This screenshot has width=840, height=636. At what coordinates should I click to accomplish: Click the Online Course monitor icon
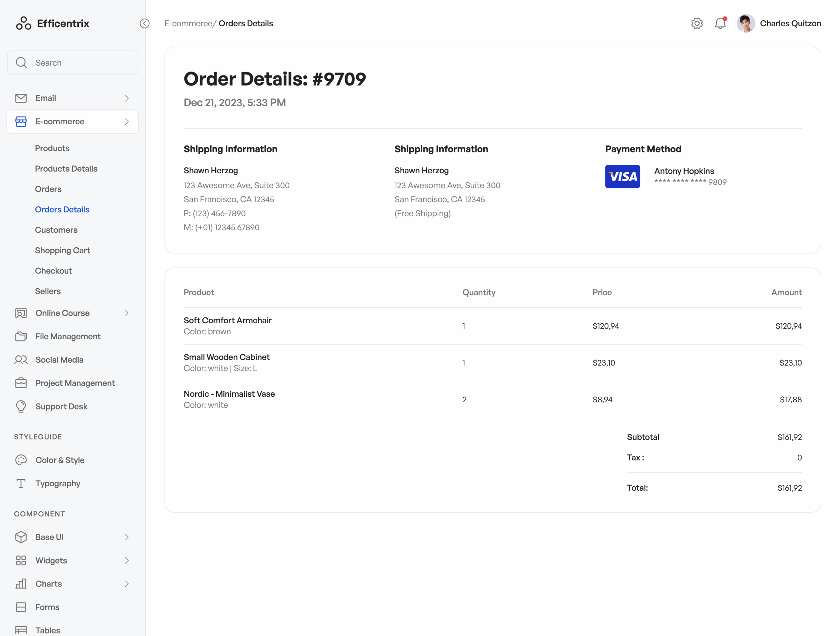(x=21, y=313)
